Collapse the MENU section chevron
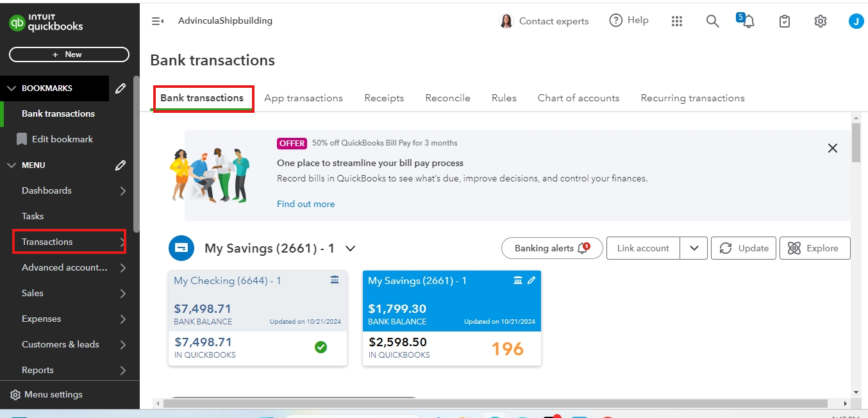 11,165
